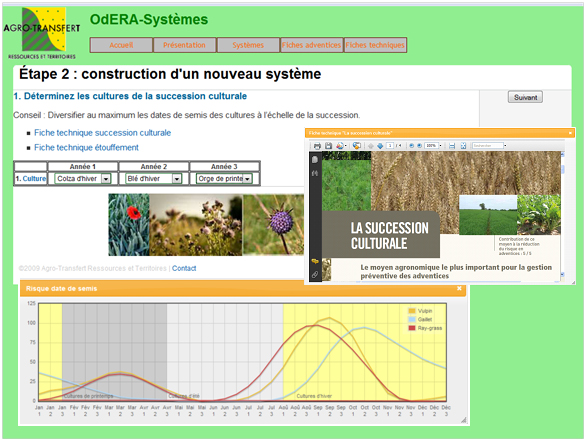This screenshot has width=586, height=441.
Task: Click the 'Cultures d'hiver' chart label
Action: tap(314, 396)
